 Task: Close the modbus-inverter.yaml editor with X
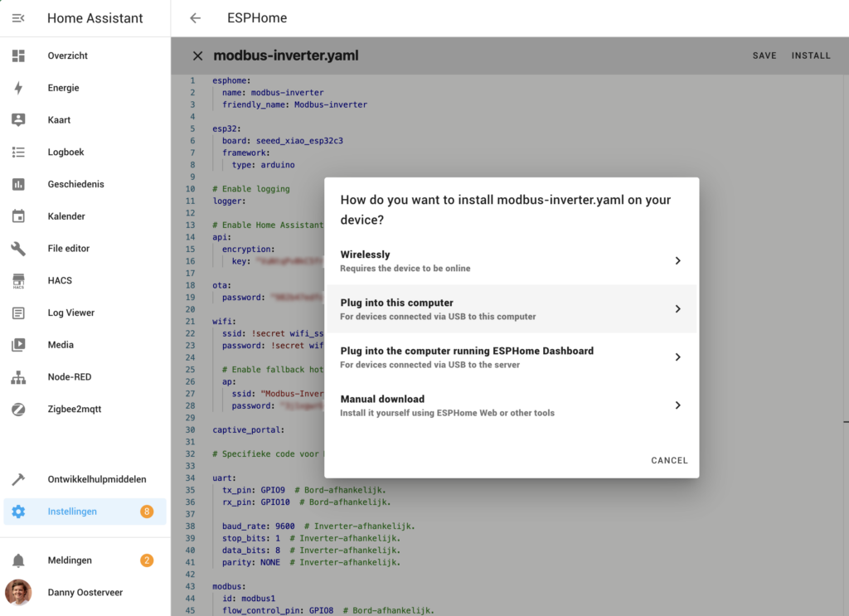[197, 56]
